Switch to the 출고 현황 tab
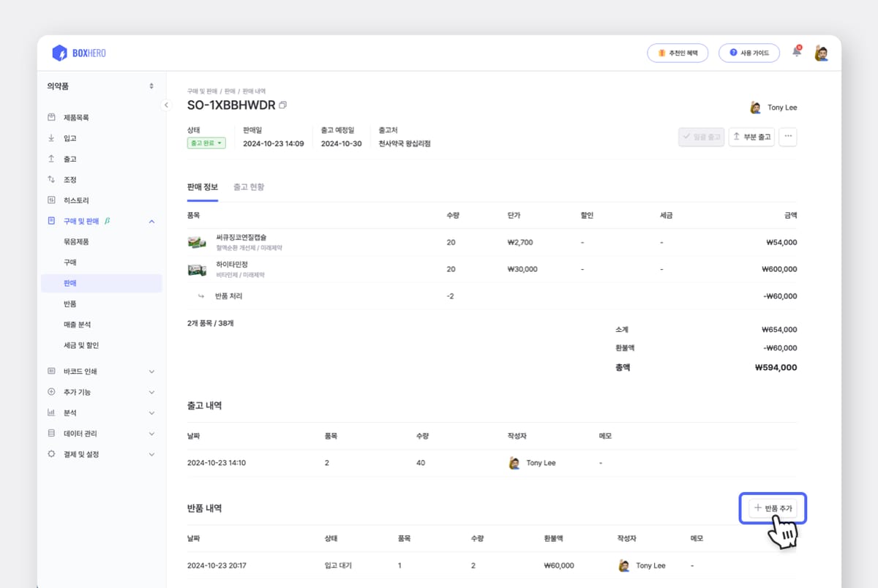Image resolution: width=878 pixels, height=588 pixels. (x=249, y=187)
